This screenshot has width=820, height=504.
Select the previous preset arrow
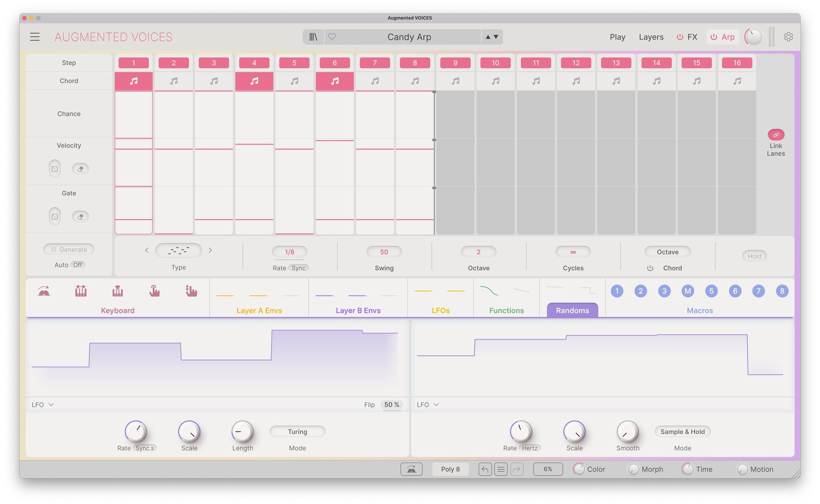pos(488,37)
